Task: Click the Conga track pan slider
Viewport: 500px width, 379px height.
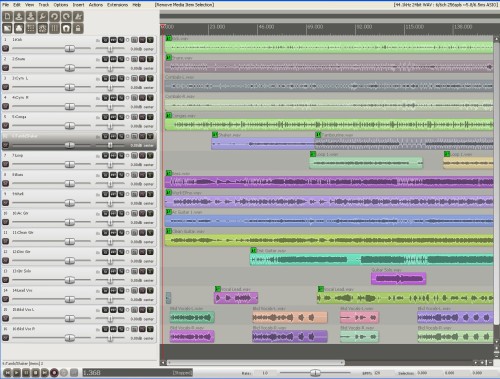Action: [x=110, y=126]
